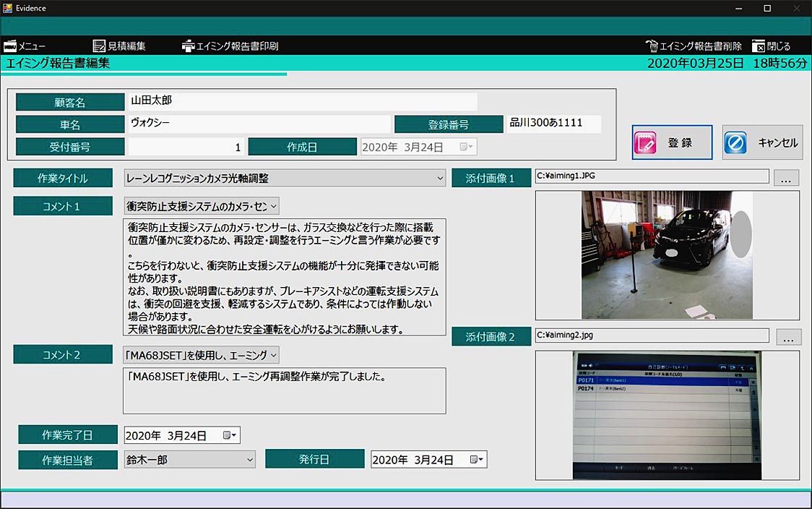Open calendar picker for 発行日

[476, 459]
